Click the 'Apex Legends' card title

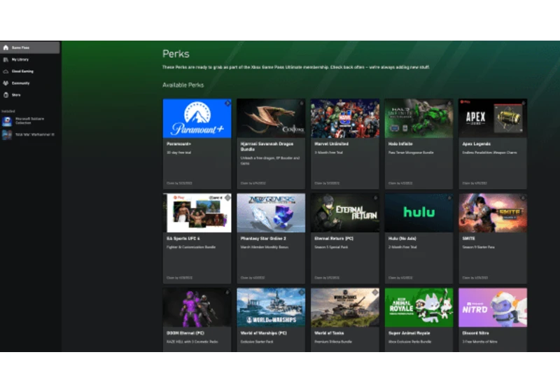pyautogui.click(x=477, y=144)
